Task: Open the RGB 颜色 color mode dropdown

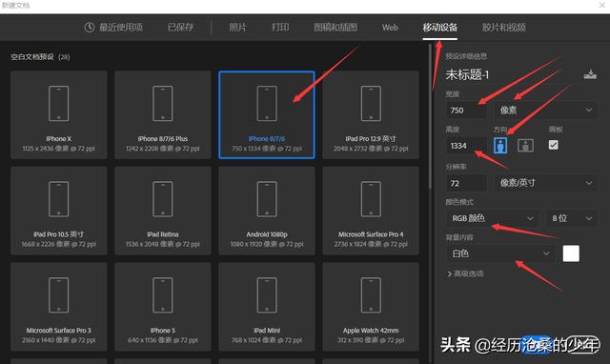Action: click(493, 218)
